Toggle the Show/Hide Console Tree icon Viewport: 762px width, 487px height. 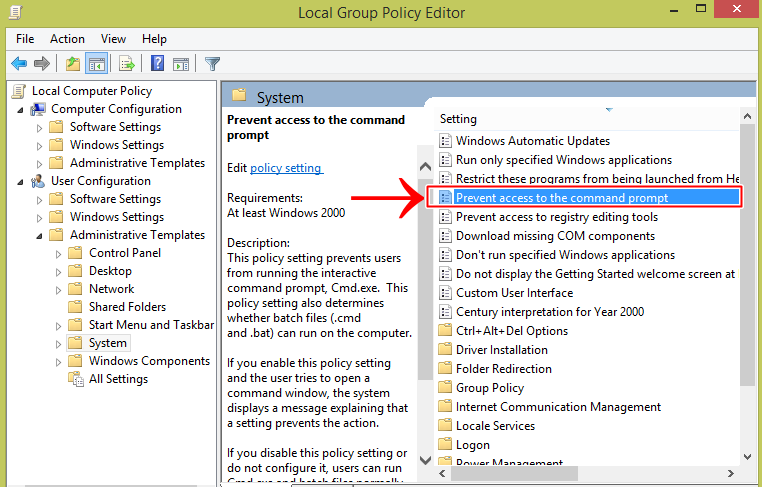coord(97,64)
